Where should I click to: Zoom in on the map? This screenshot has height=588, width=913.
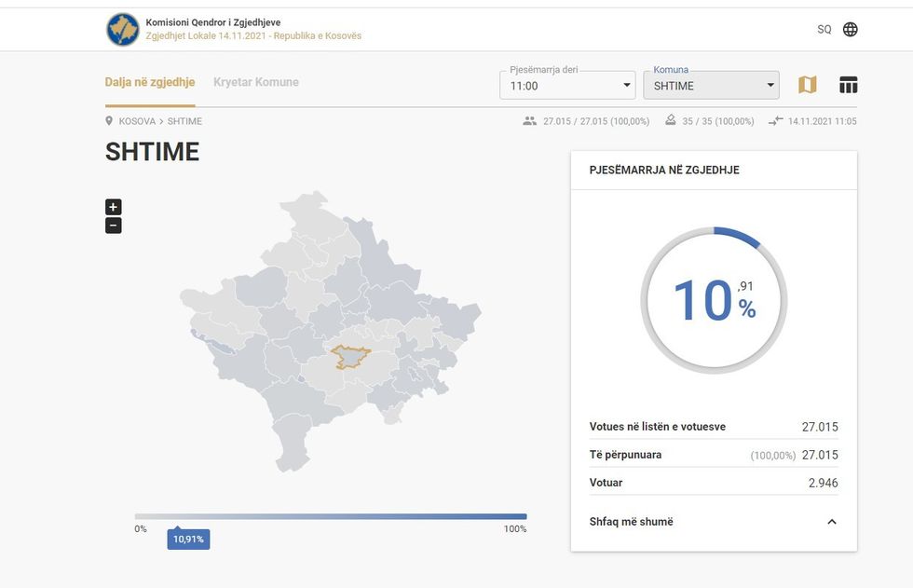point(114,207)
